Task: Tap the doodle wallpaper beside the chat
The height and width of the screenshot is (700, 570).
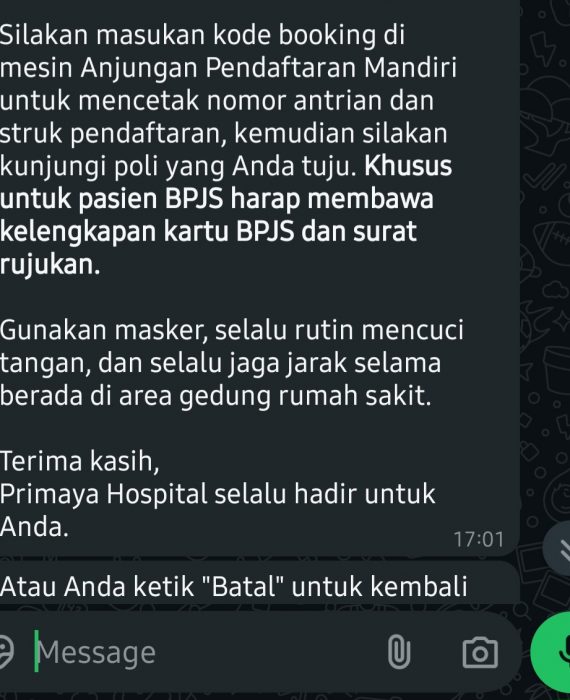Action: pyautogui.click(x=545, y=268)
